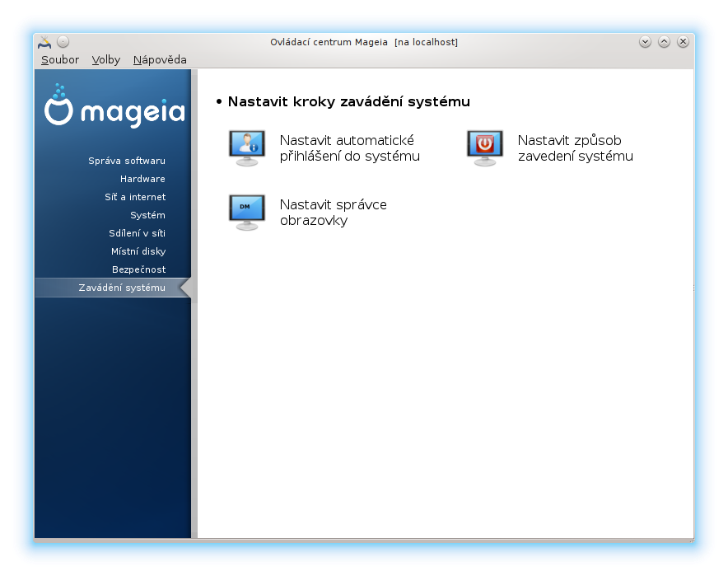Select Zavádění systému section
The height and width of the screenshot is (576, 728).
[113, 288]
